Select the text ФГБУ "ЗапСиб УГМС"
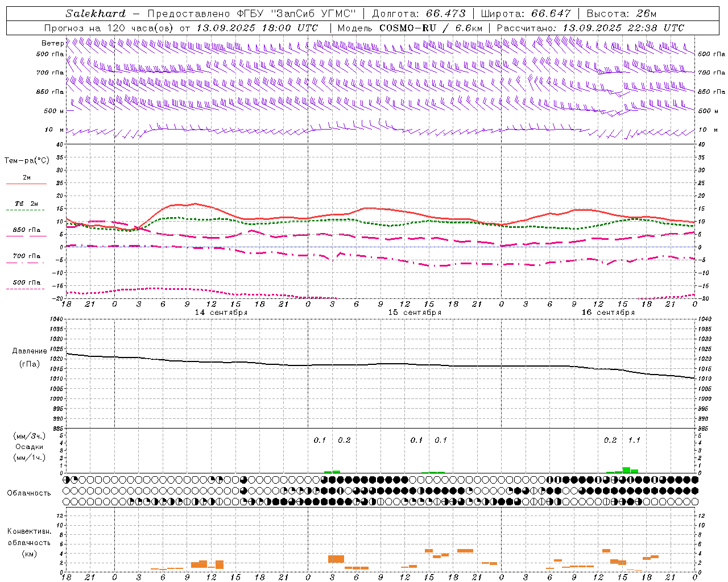 click(296, 14)
